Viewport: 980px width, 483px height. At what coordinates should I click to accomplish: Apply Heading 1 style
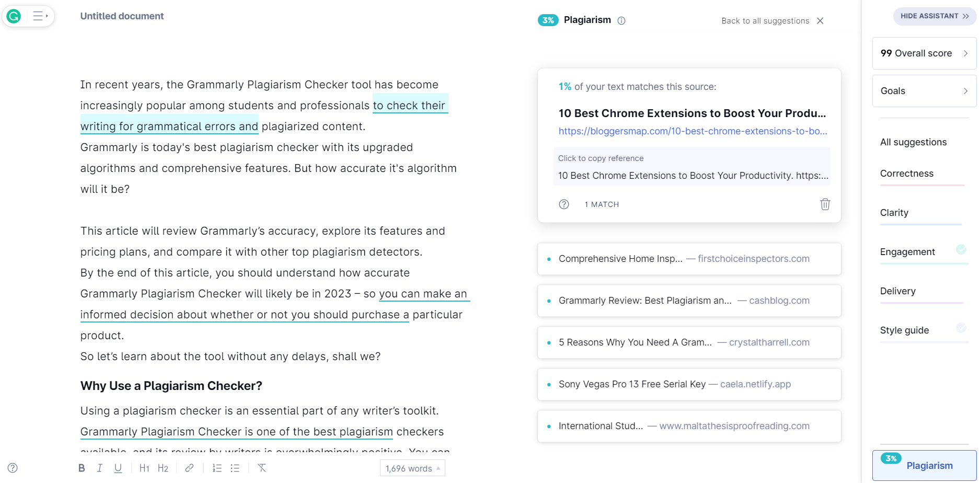144,468
